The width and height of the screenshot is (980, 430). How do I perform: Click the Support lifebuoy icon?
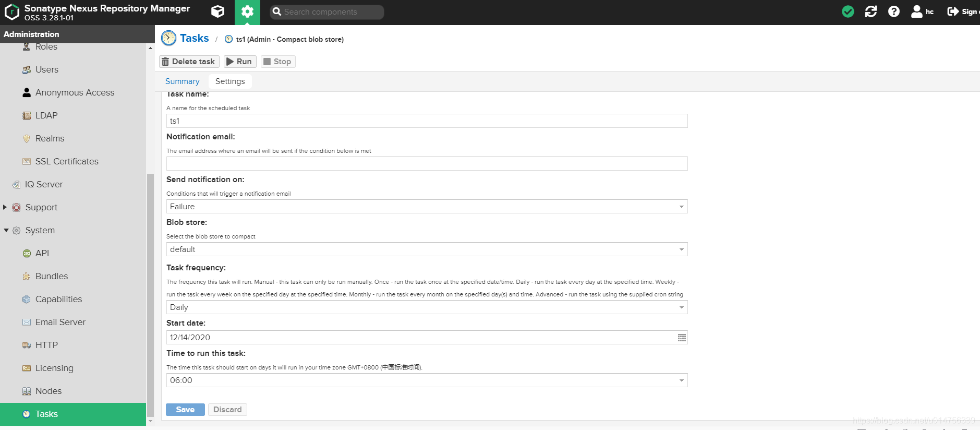coord(16,208)
